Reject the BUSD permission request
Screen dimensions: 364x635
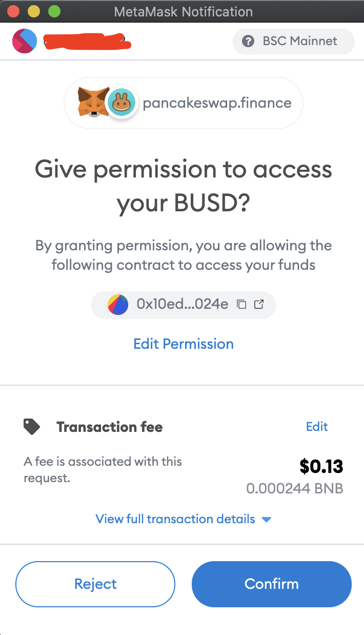pyautogui.click(x=95, y=584)
